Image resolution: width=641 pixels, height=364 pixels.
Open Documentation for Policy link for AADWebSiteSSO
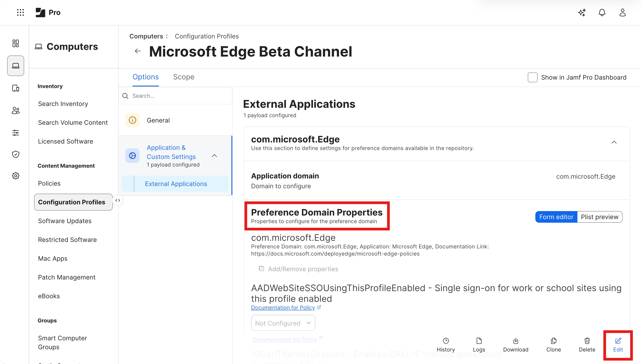pyautogui.click(x=283, y=307)
